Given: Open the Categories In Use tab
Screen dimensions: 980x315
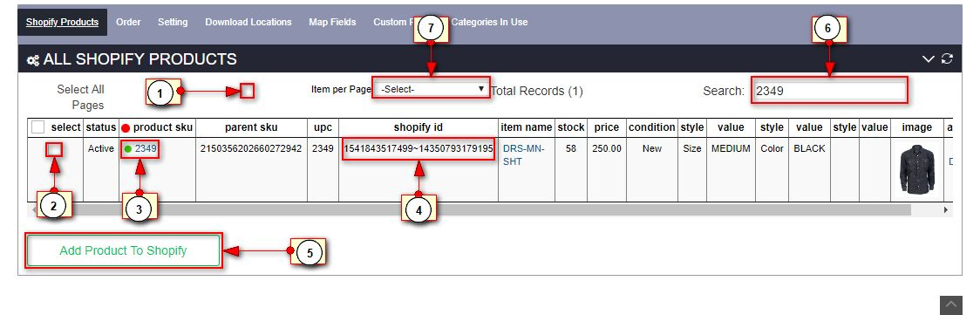Looking at the screenshot, I should pos(489,22).
